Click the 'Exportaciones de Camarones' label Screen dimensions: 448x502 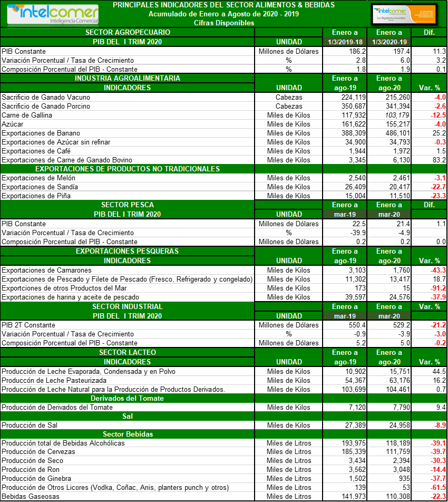tap(46, 270)
